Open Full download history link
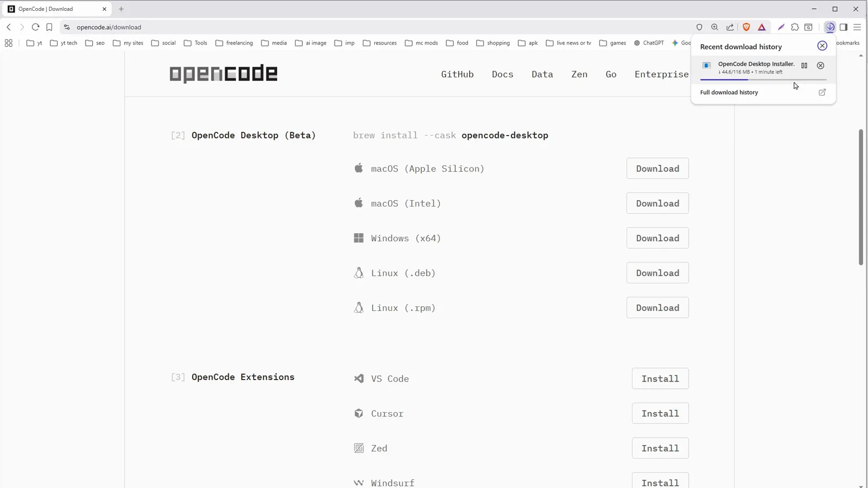The height and width of the screenshot is (488, 868). (729, 92)
